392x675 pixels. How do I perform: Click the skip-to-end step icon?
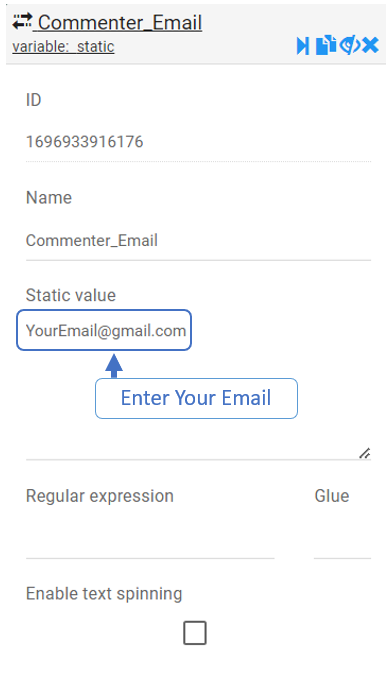(302, 46)
